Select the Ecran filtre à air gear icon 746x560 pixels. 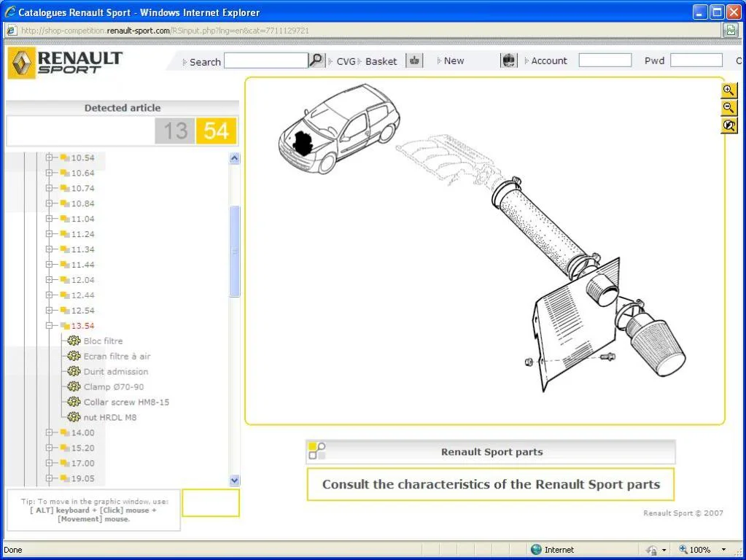(x=74, y=356)
